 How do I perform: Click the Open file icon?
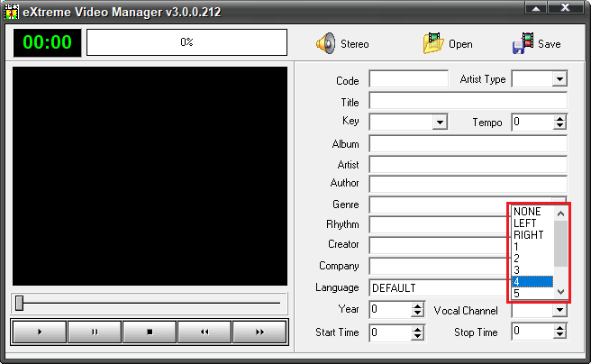pyautogui.click(x=433, y=43)
